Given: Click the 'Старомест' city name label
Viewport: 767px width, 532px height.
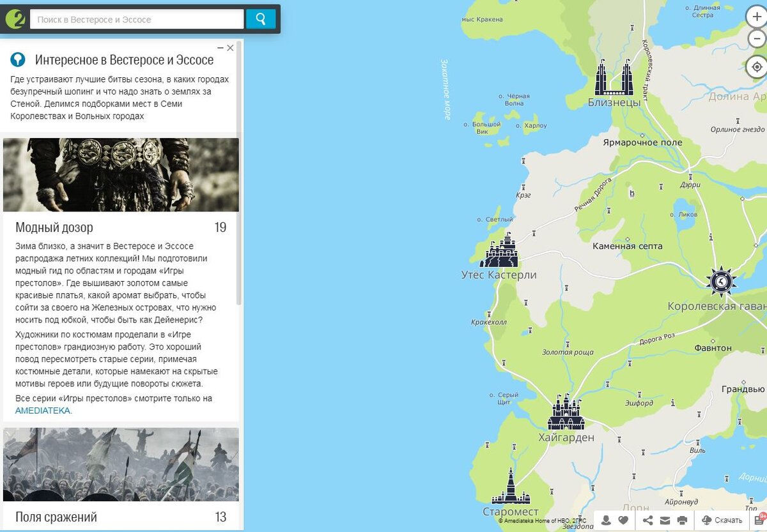Looking at the screenshot, I should [x=511, y=512].
